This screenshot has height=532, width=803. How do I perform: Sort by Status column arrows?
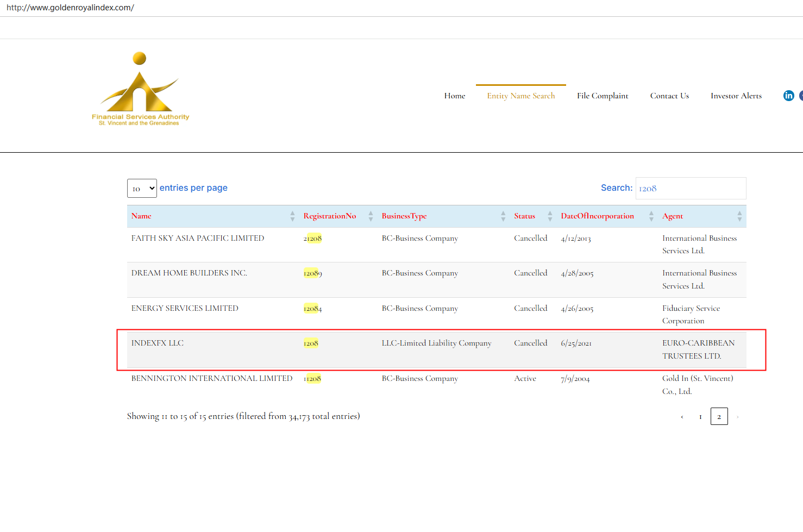[550, 216]
